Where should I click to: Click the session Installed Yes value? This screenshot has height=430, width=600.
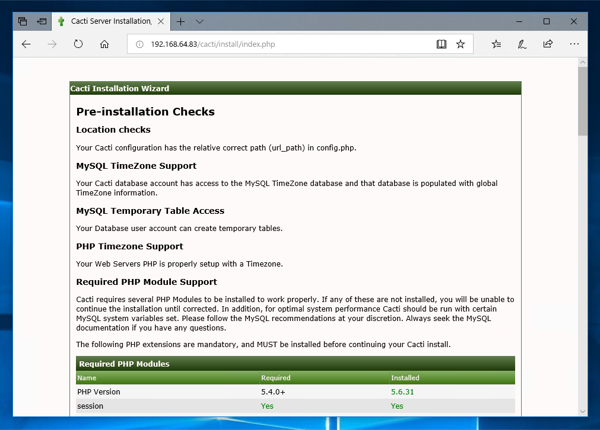(397, 406)
